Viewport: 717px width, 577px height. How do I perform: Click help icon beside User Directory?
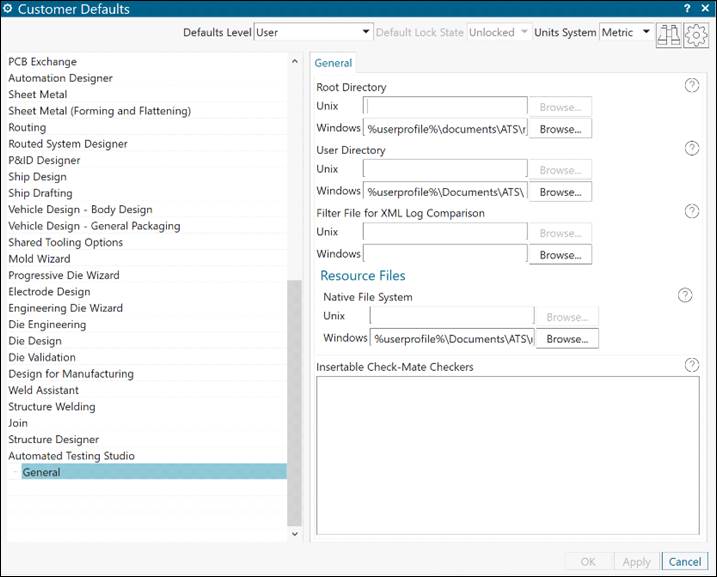pyautogui.click(x=691, y=149)
